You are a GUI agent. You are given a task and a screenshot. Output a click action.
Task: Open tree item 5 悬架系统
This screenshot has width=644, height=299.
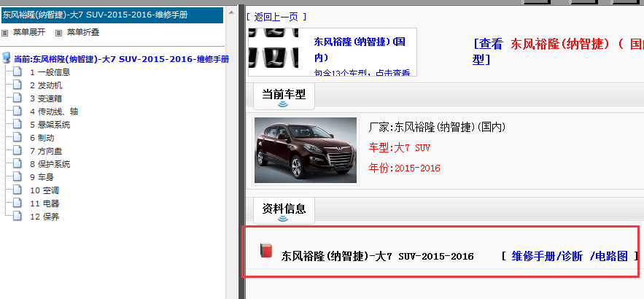[50, 125]
